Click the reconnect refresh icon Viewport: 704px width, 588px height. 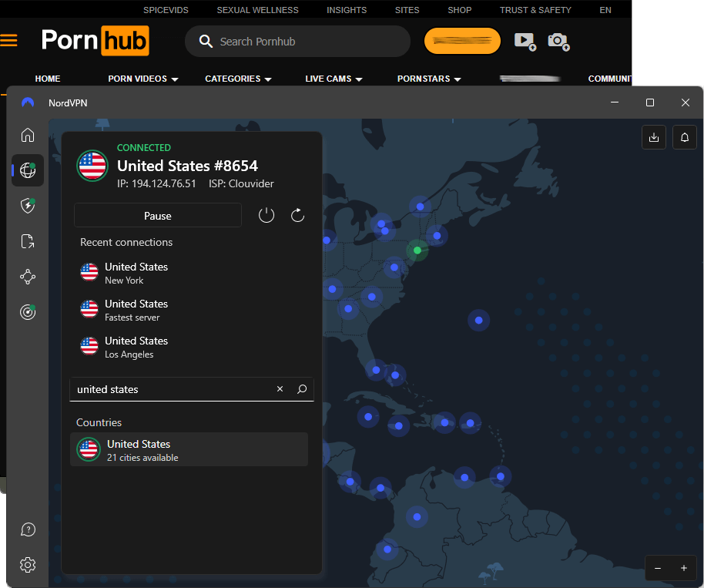pos(297,216)
